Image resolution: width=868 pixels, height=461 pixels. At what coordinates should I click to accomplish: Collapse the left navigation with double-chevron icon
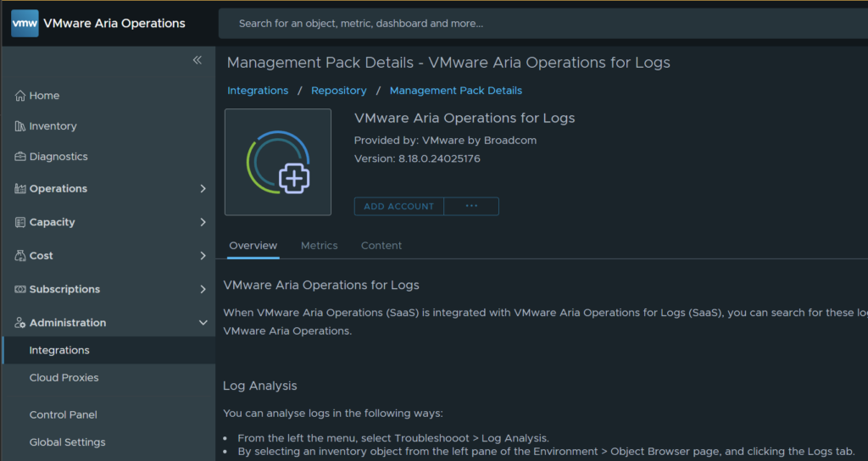pos(197,60)
